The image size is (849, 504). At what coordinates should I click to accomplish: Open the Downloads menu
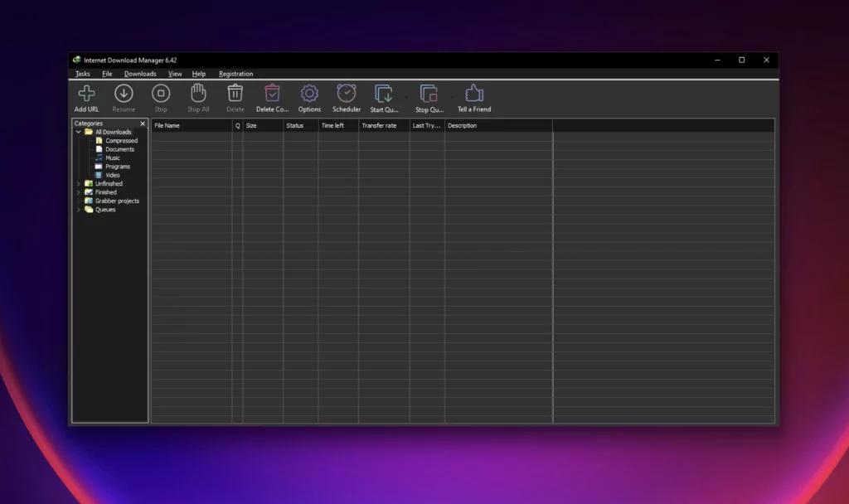click(x=139, y=74)
